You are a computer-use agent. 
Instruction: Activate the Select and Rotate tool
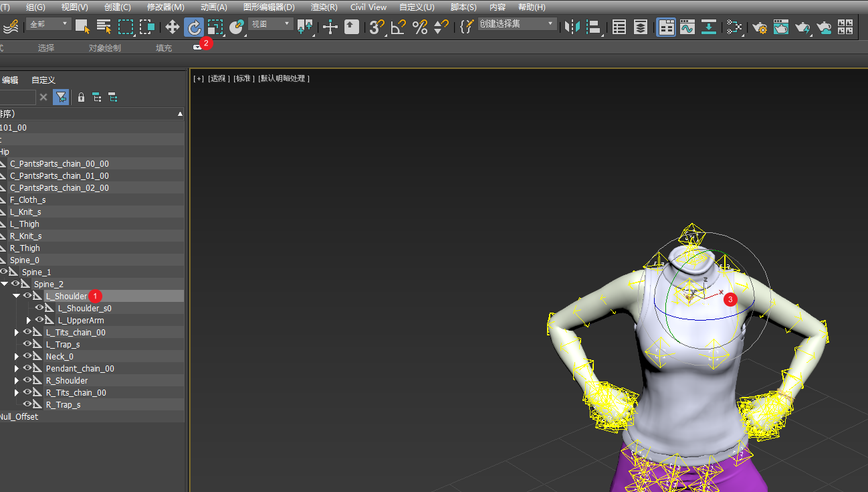(x=194, y=27)
